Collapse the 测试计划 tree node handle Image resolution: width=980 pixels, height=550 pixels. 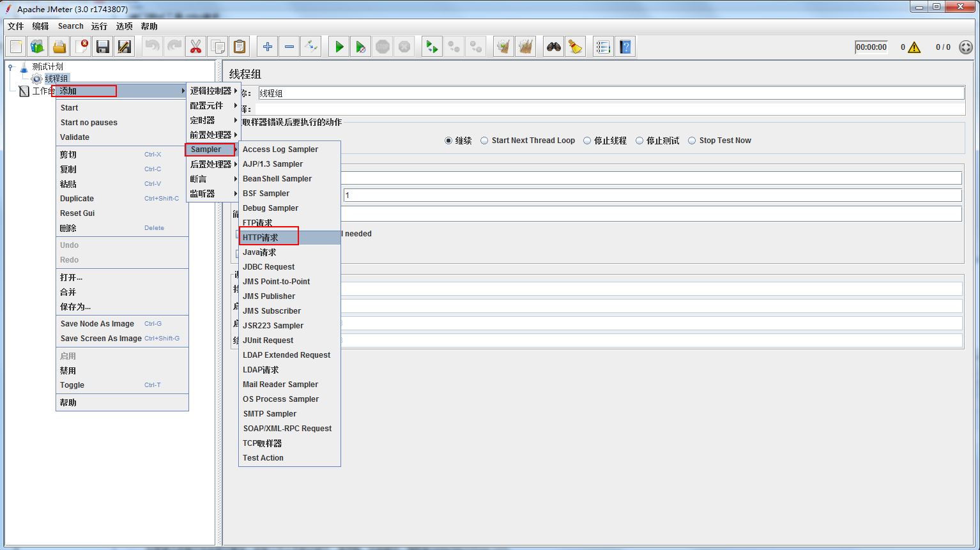[11, 66]
